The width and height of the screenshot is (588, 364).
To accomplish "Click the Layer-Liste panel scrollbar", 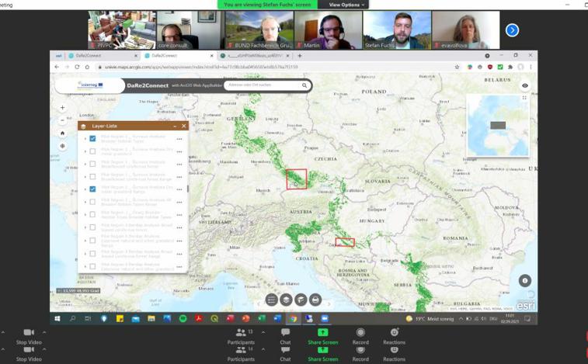I will tap(187, 189).
